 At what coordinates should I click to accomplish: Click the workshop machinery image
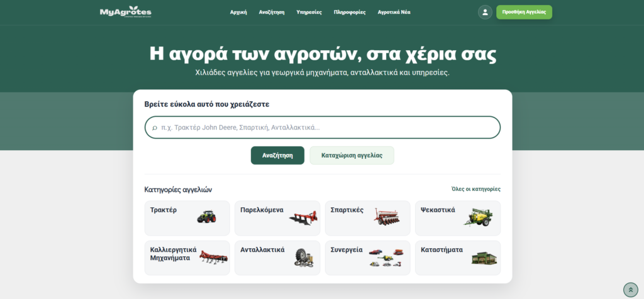386,258
